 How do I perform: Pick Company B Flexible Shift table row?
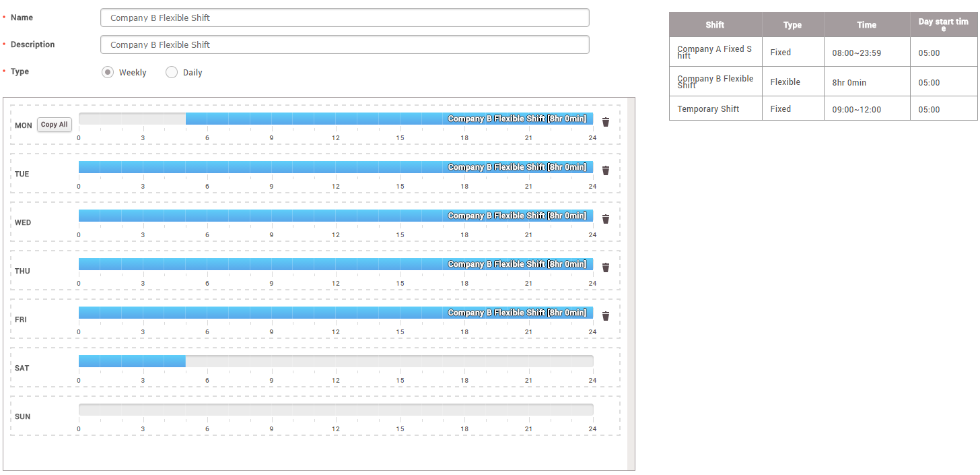715,82
